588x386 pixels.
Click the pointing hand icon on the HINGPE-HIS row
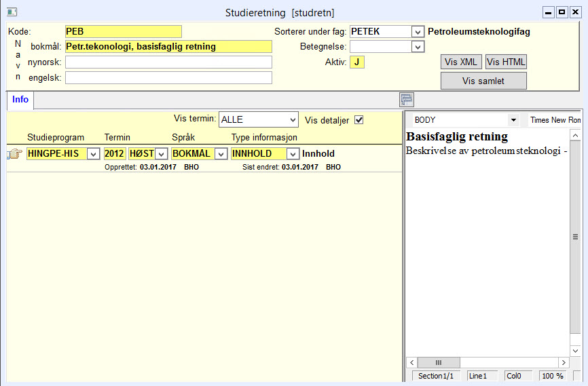tap(15, 154)
